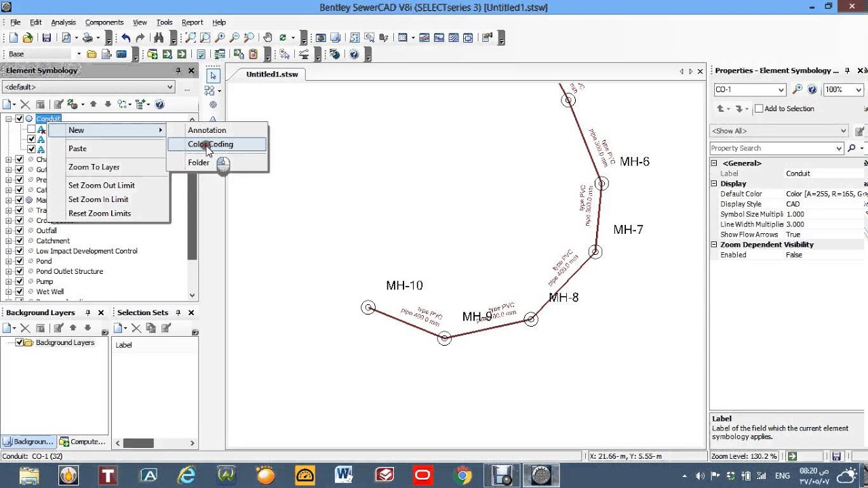Collapse the Zoom Dependent Visibility group
This screenshot has height=488, width=868.
pyautogui.click(x=714, y=245)
